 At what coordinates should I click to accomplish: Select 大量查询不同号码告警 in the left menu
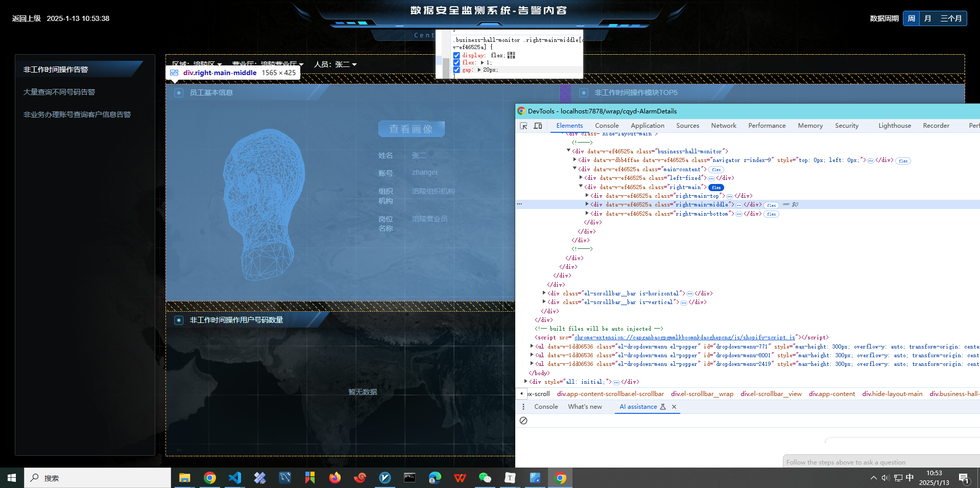tap(59, 92)
